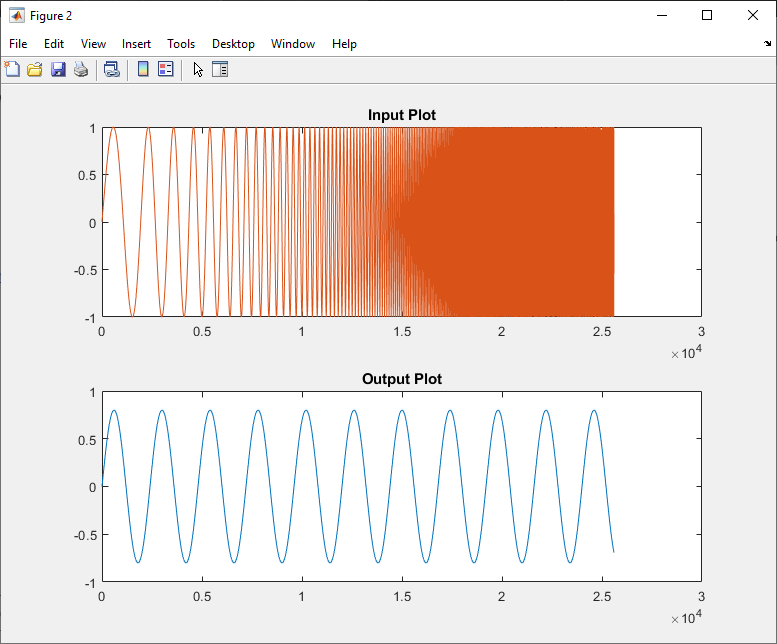Screen dimensions: 777x644
Task: Open the File menu
Action: pos(18,44)
